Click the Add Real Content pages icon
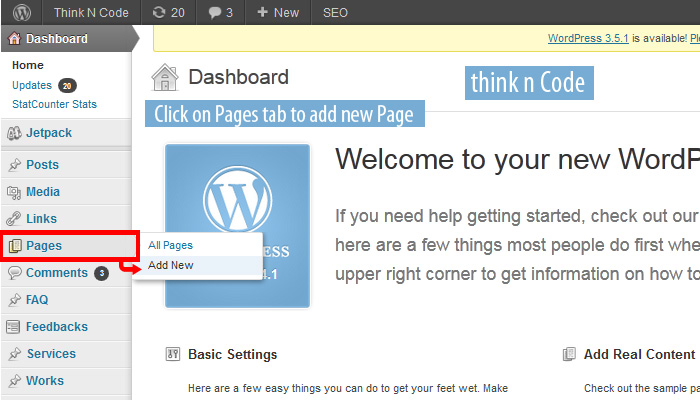700x400 pixels. pyautogui.click(x=569, y=354)
